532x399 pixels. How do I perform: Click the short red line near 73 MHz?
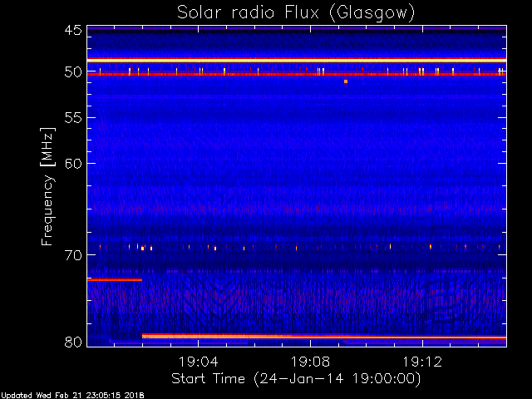coord(115,279)
